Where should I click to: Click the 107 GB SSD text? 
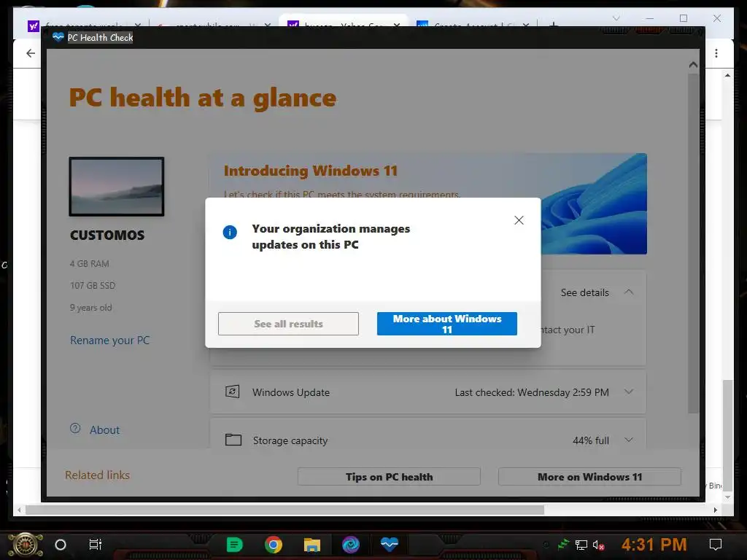point(93,285)
